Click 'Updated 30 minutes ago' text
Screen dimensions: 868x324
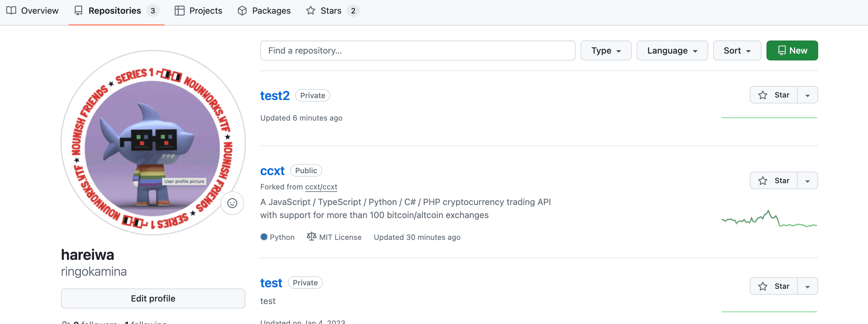(x=417, y=237)
